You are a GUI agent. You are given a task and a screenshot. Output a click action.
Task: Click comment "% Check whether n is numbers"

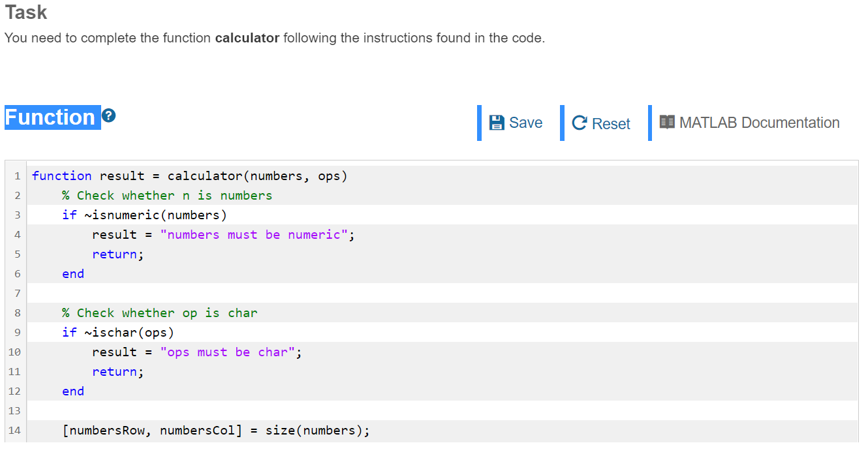tap(167, 196)
